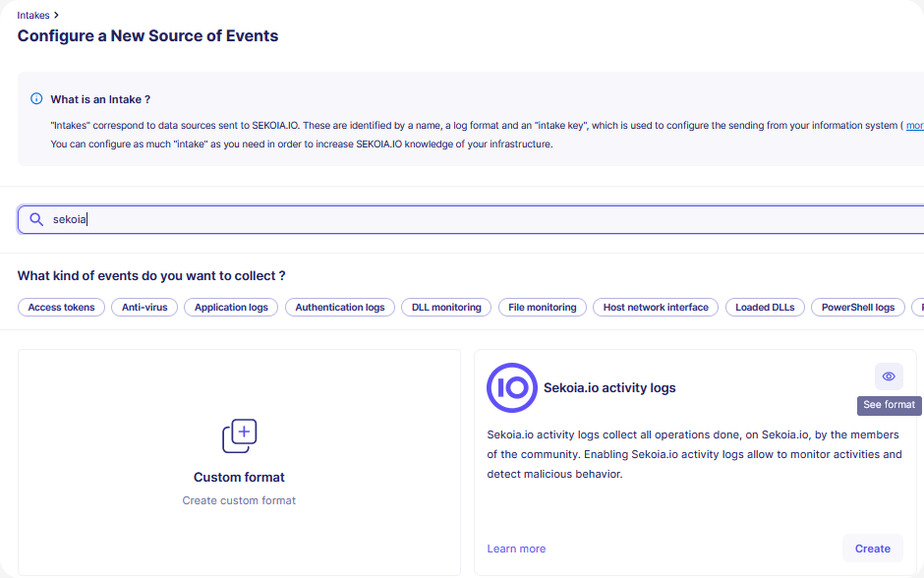Open the Learn more link
Image resolution: width=924 pixels, height=578 pixels.
[516, 549]
